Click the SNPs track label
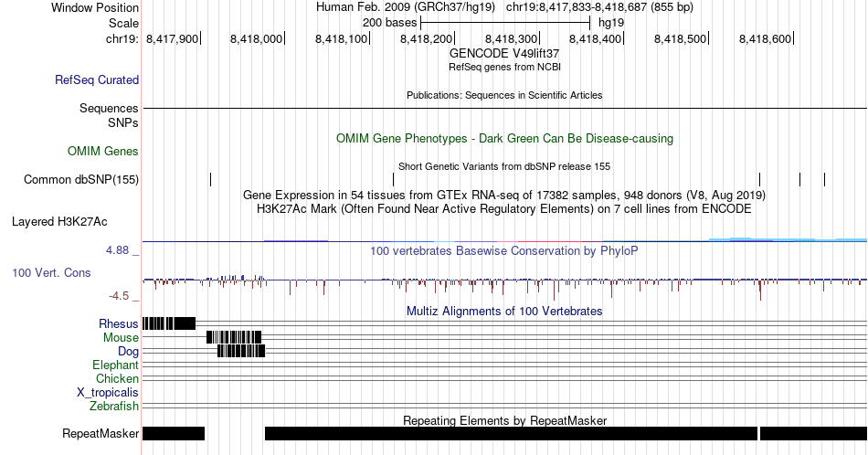 point(123,122)
